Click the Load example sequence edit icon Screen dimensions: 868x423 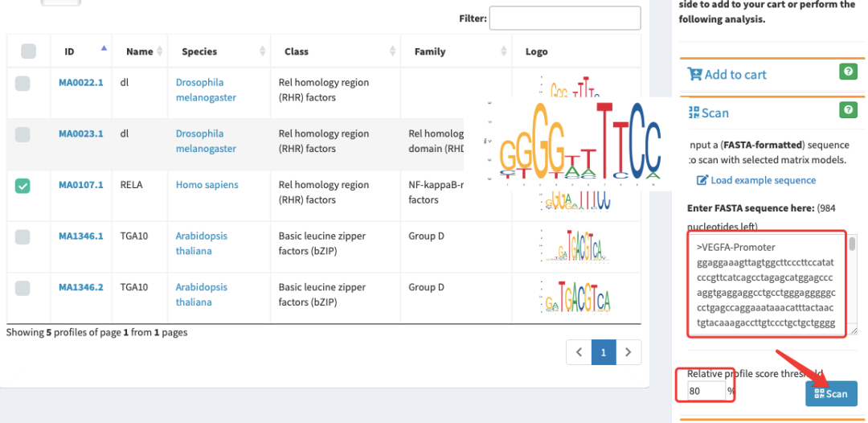[x=702, y=180]
